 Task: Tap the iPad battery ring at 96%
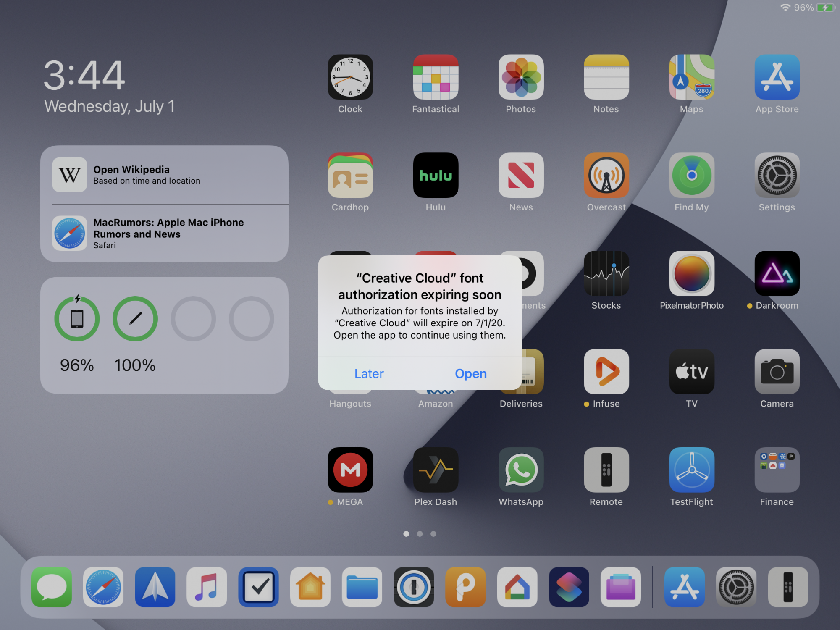pos(77,319)
